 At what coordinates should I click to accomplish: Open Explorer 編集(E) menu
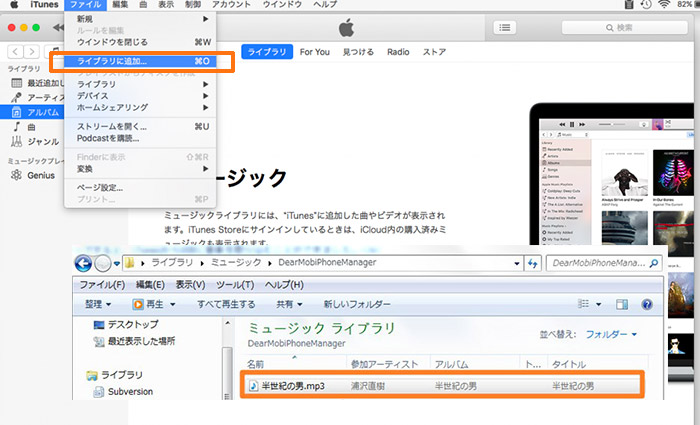pos(150,285)
